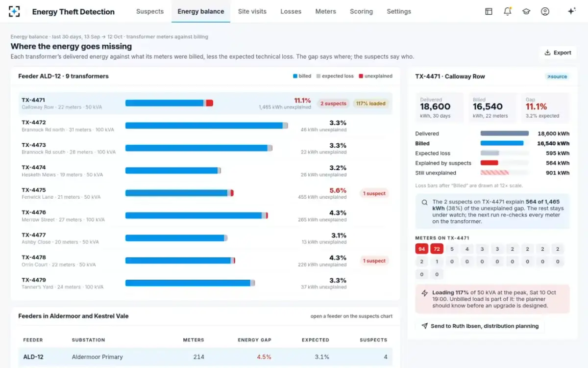Switch to the Suspects tab
Image resolution: width=588 pixels, height=368 pixels.
coord(150,11)
